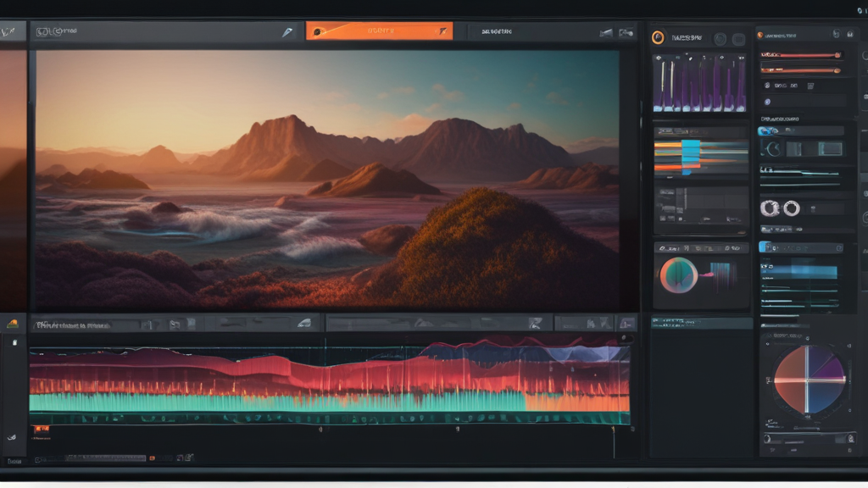Click the small orange square beside the bottom scrub bar
Image resolution: width=868 pixels, height=488 pixels.
tap(153, 458)
